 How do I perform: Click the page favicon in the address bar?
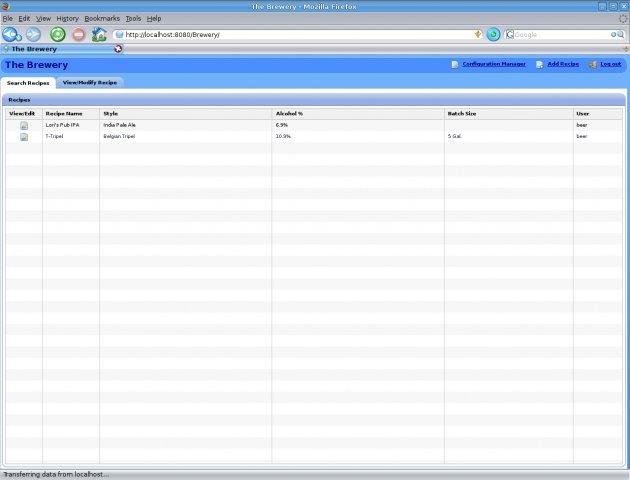[x=119, y=35]
